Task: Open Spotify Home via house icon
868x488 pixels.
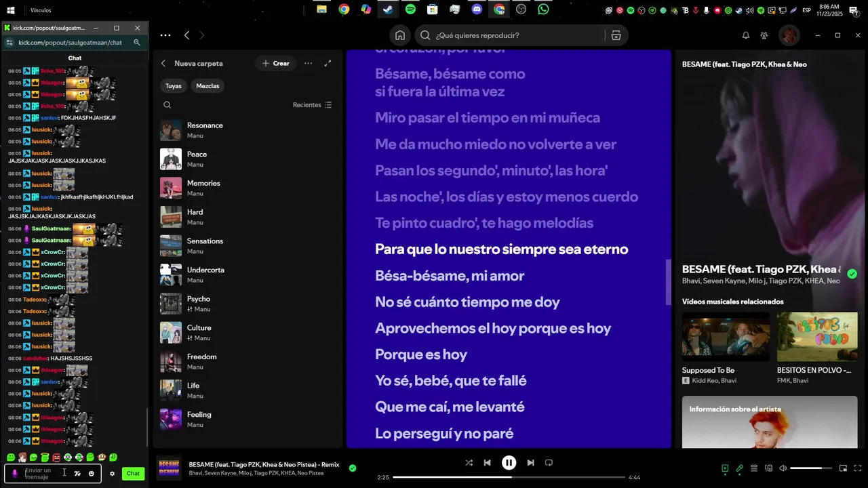Action: tap(400, 35)
